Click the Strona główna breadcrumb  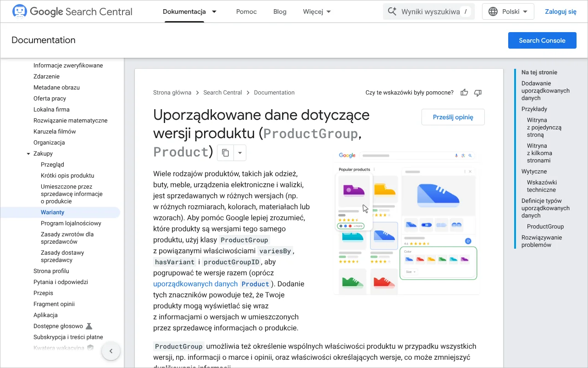coord(172,93)
